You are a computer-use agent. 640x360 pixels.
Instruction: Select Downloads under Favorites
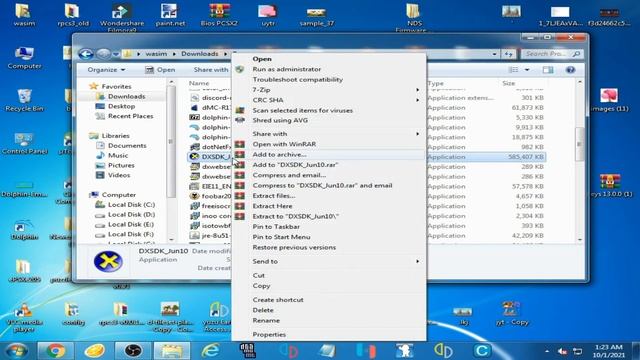click(x=126, y=96)
